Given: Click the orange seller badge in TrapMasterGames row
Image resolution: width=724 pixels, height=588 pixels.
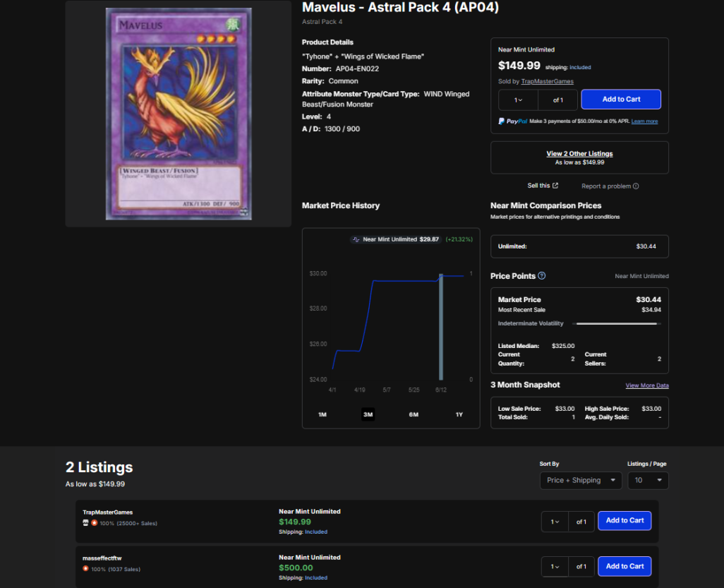Looking at the screenshot, I should tap(94, 523).
